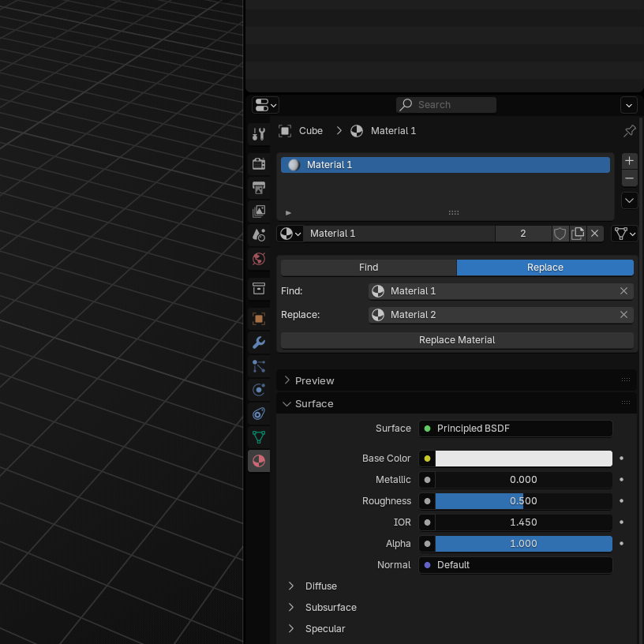Select the World properties tab

click(x=259, y=259)
